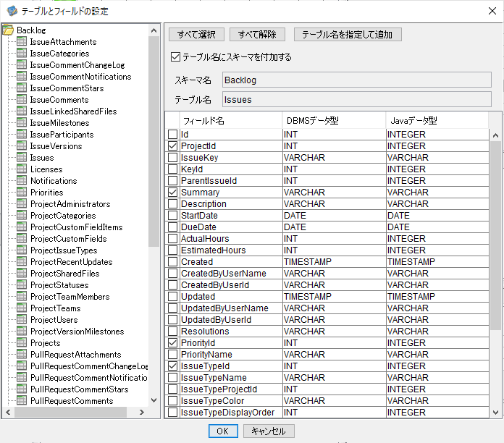The image size is (504, 443).
Task: Click tree horizontal scroll left arrow
Action: coord(9,412)
